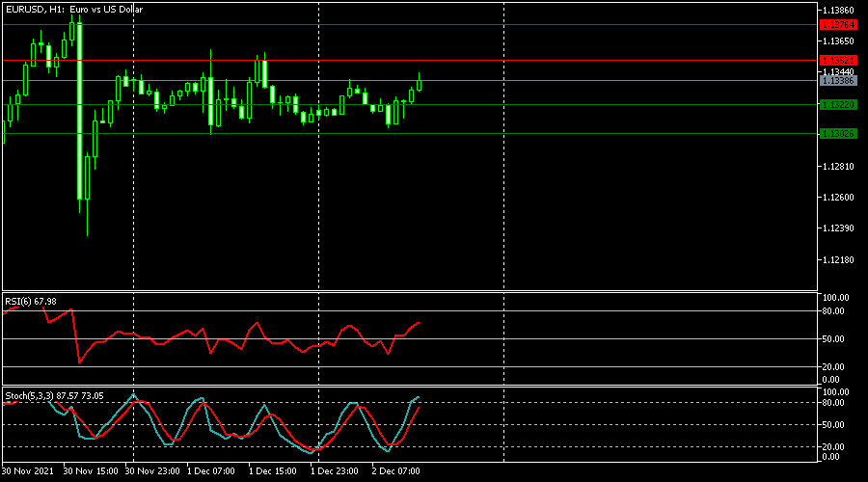Click the RSI scale 80.00 level

[833, 311]
